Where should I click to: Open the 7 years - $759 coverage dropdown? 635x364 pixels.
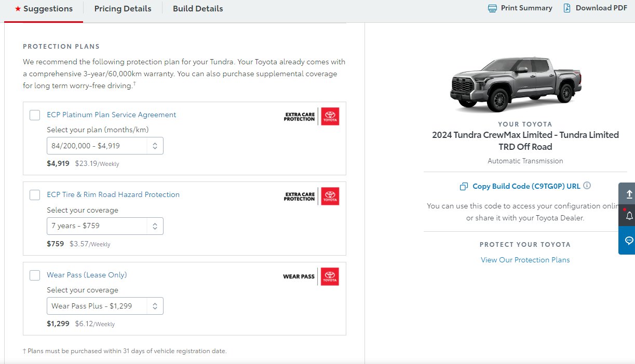click(105, 226)
